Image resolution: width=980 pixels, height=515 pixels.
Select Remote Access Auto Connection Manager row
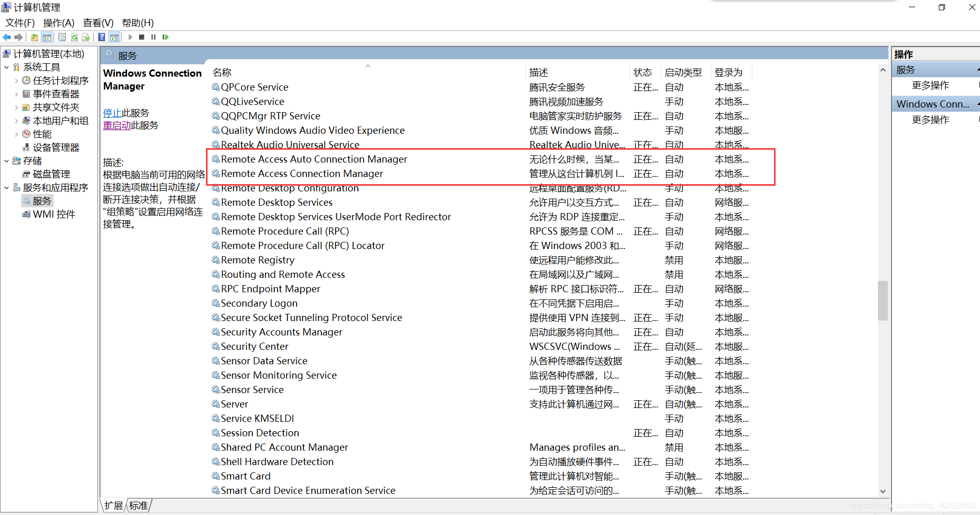(480, 159)
